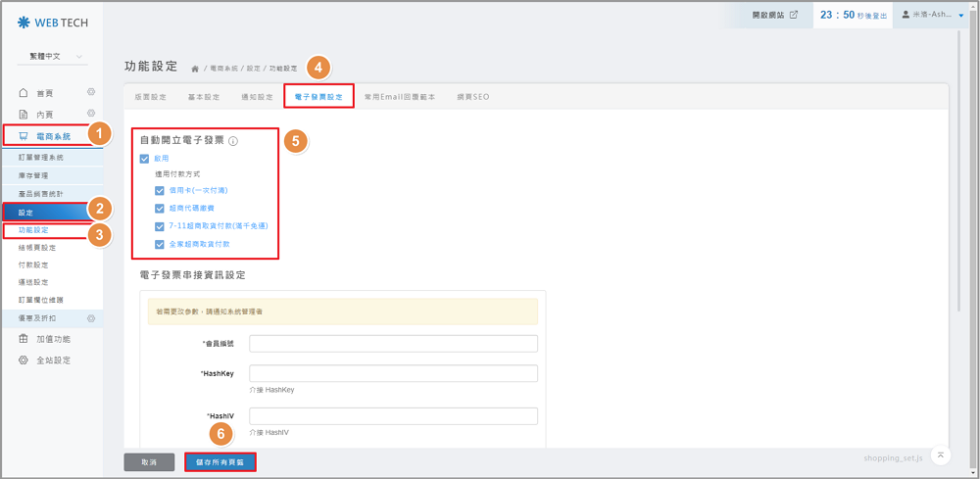Open the 繁體中文 language dropdown
Screen dimensions: 980x479
click(52, 57)
